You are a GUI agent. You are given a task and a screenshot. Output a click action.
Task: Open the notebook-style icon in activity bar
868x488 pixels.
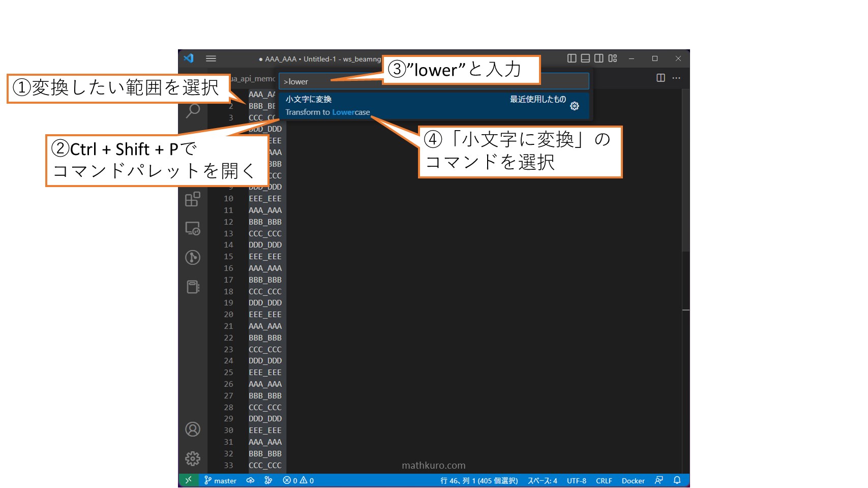193,287
